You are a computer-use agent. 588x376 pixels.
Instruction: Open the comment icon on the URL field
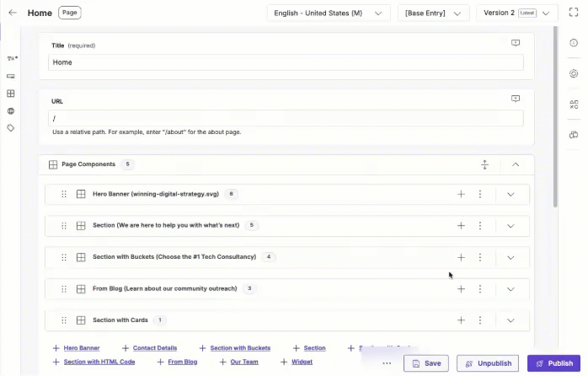516,99
